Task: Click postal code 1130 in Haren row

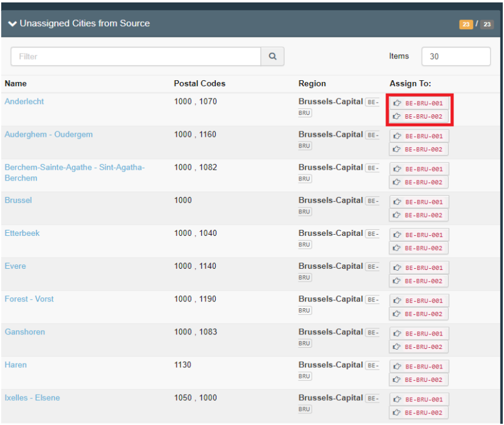Action: point(182,365)
